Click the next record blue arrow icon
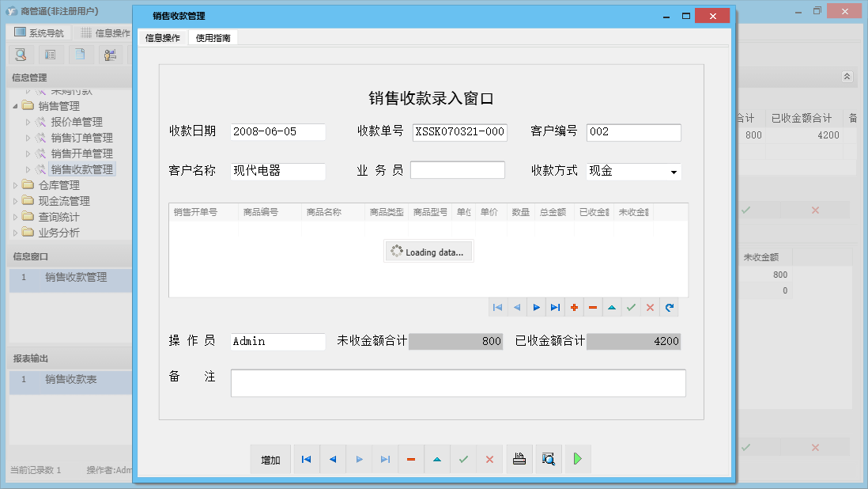Viewport: 868px width, 489px height. point(536,307)
